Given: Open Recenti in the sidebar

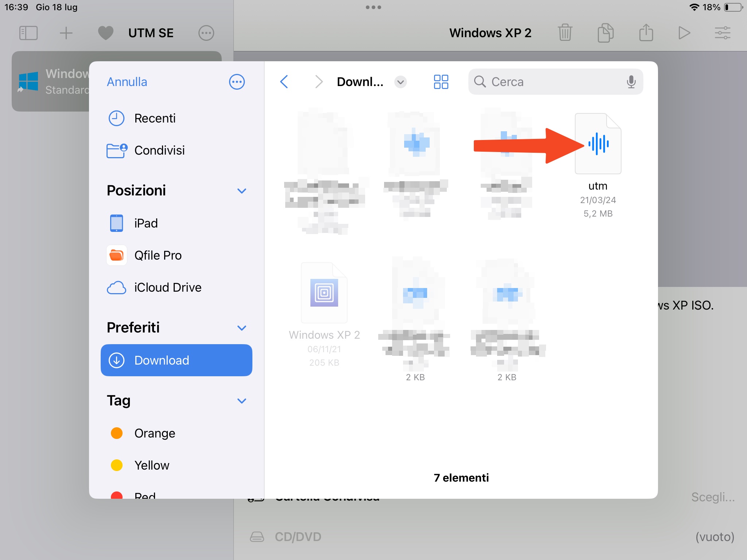Looking at the screenshot, I should coord(177,118).
